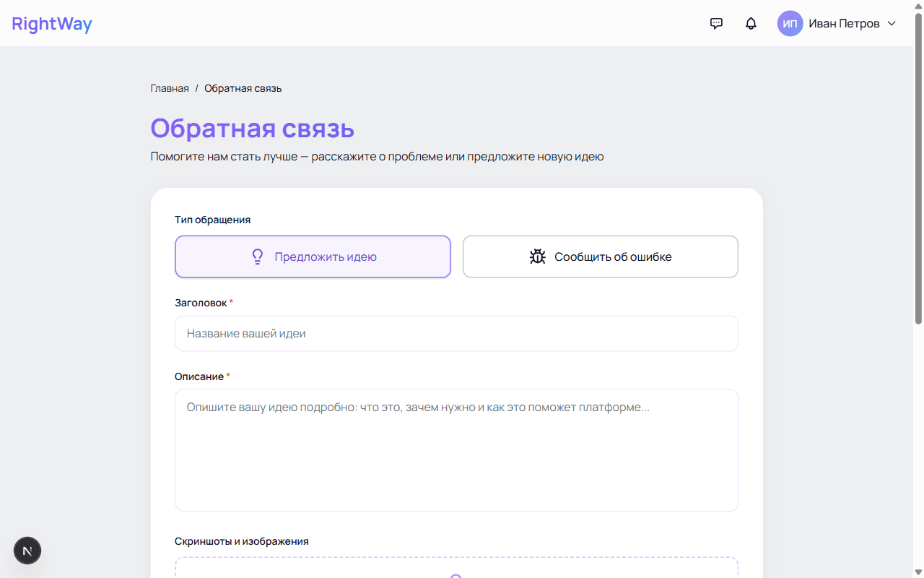Click the Обратная связь breadcrumb text

click(243, 88)
